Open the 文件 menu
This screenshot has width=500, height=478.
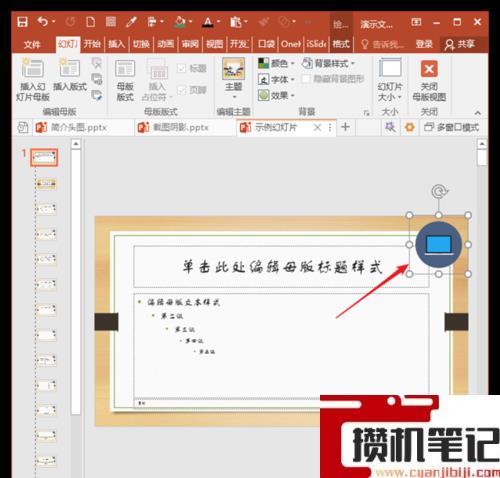point(32,44)
